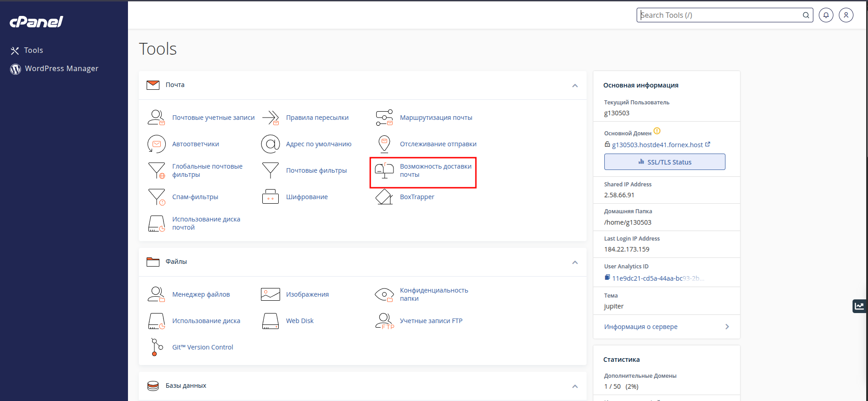This screenshot has height=401, width=868.
Task: Open Tools in the sidebar
Action: pos(33,50)
